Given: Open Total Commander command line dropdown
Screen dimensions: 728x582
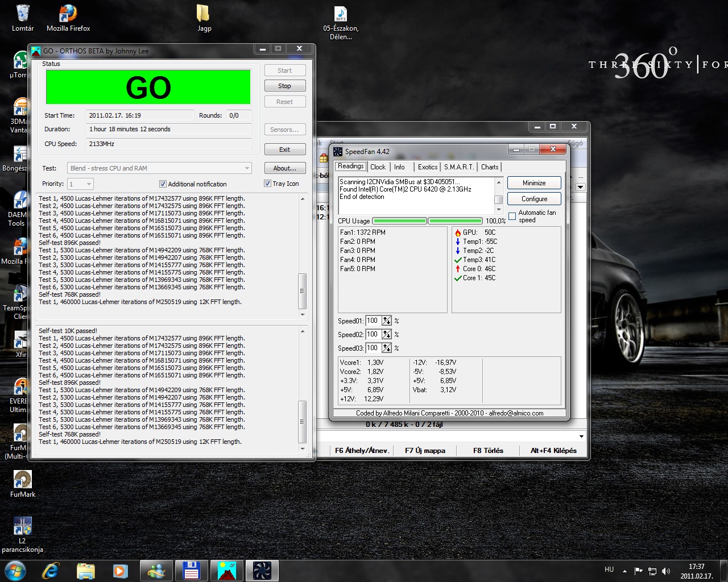Looking at the screenshot, I should click(x=581, y=436).
